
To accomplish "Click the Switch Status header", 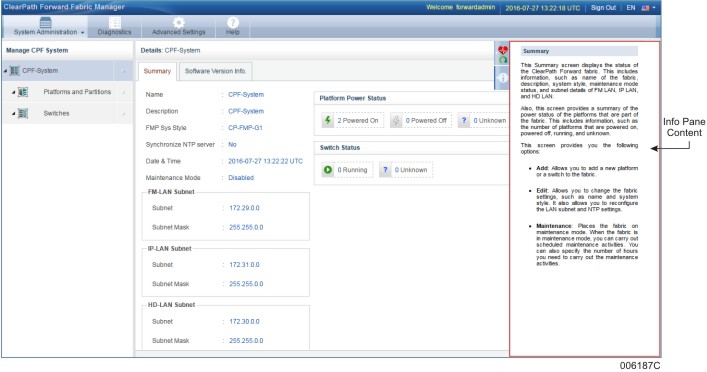I will 340,148.
